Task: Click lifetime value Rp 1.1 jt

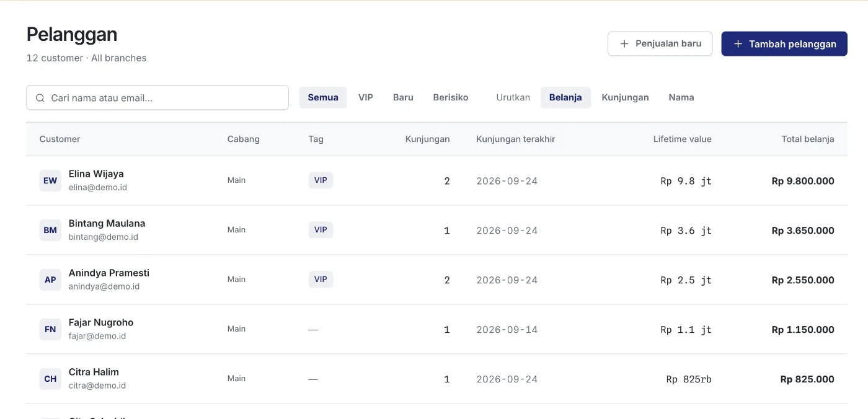Action: (x=686, y=330)
